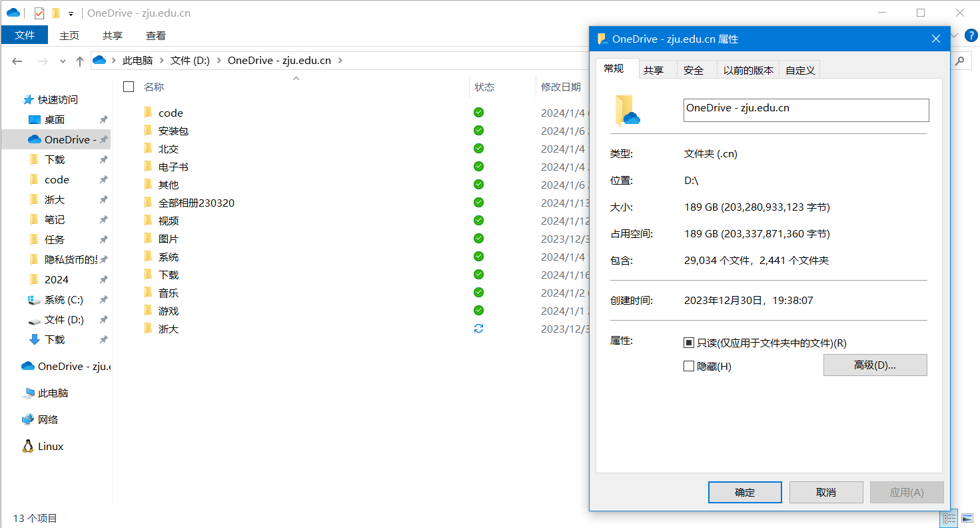Select the 以前的版本 tab in Properties
The height and width of the screenshot is (528, 980).
click(748, 70)
